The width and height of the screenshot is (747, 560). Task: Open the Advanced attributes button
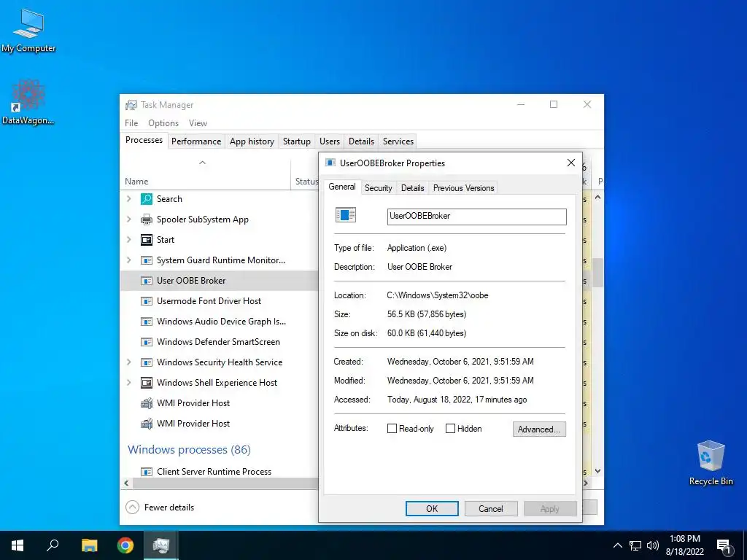[x=539, y=429]
